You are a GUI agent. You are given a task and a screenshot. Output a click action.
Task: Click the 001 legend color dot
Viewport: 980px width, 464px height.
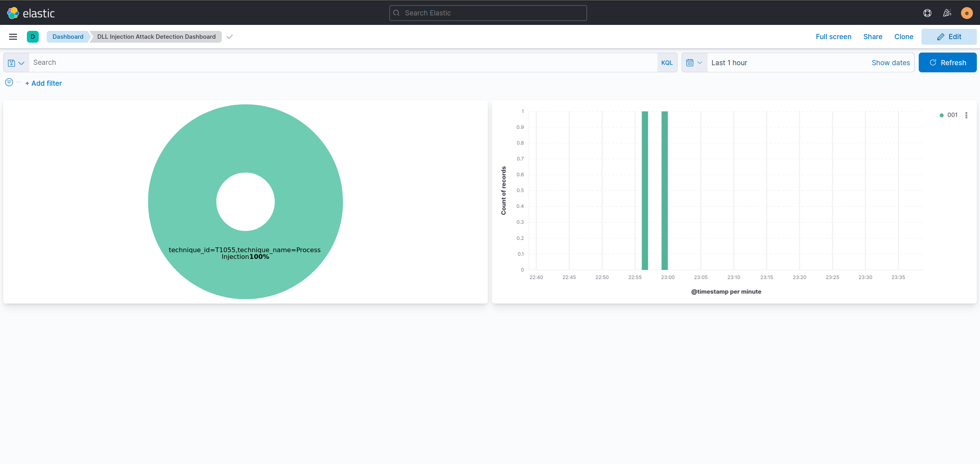(941, 115)
